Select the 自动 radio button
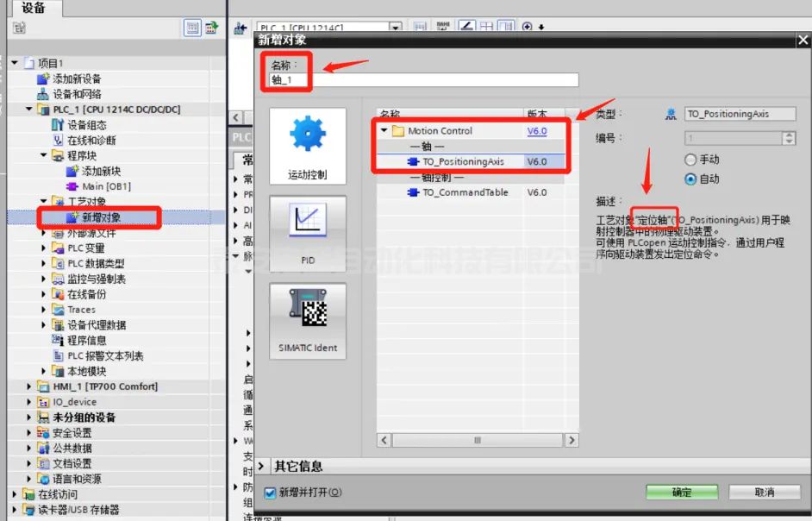The height and width of the screenshot is (521, 812). 690,179
